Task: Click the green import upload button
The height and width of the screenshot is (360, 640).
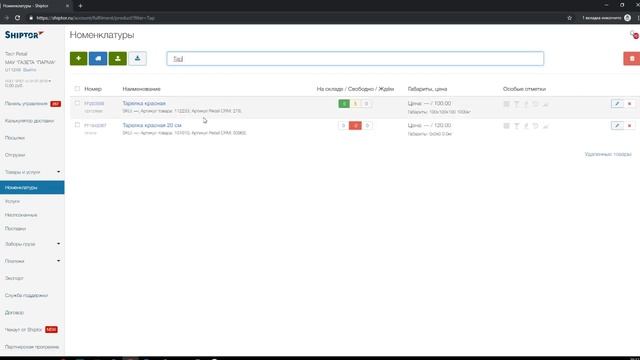Action: 118,58
